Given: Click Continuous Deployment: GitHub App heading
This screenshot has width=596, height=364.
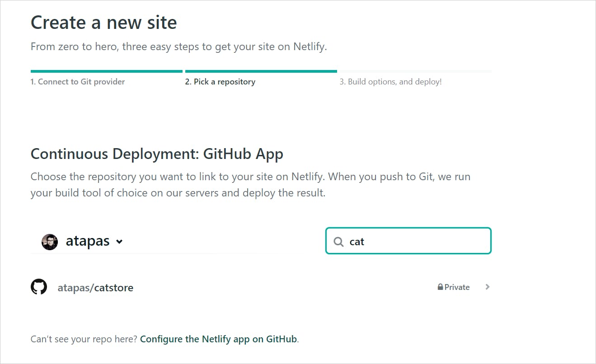Looking at the screenshot, I should point(157,154).
